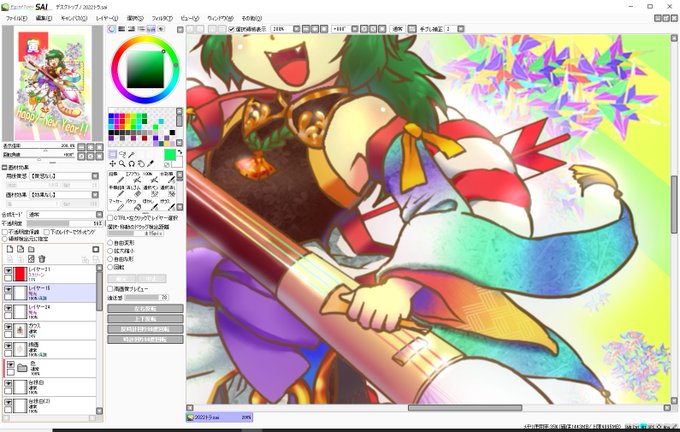Select the rectangular selection tool
The width and height of the screenshot is (680, 432).
coord(112,154)
